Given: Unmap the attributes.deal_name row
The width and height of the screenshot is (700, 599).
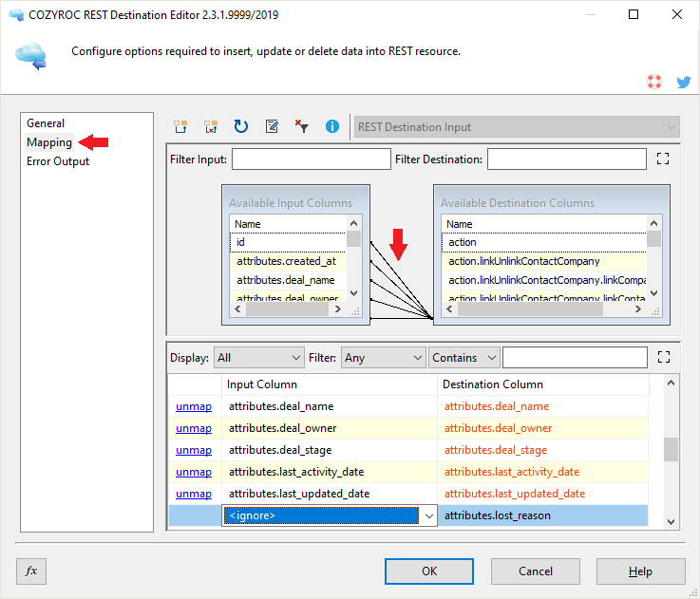Looking at the screenshot, I should [x=194, y=406].
